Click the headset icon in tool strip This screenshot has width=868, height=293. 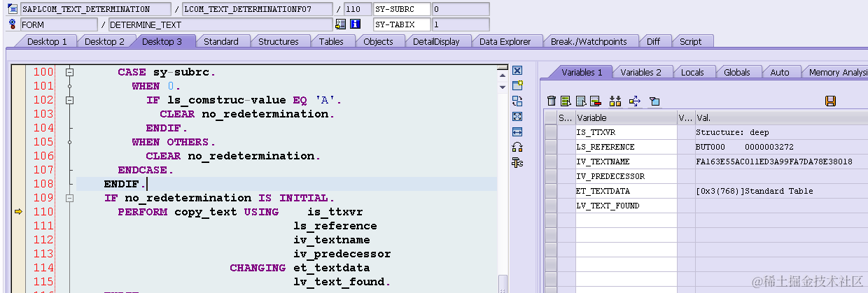[517, 147]
